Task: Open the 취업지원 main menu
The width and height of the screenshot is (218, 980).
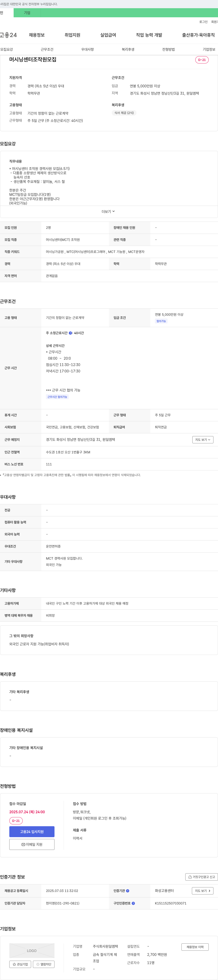Action: coord(72,35)
